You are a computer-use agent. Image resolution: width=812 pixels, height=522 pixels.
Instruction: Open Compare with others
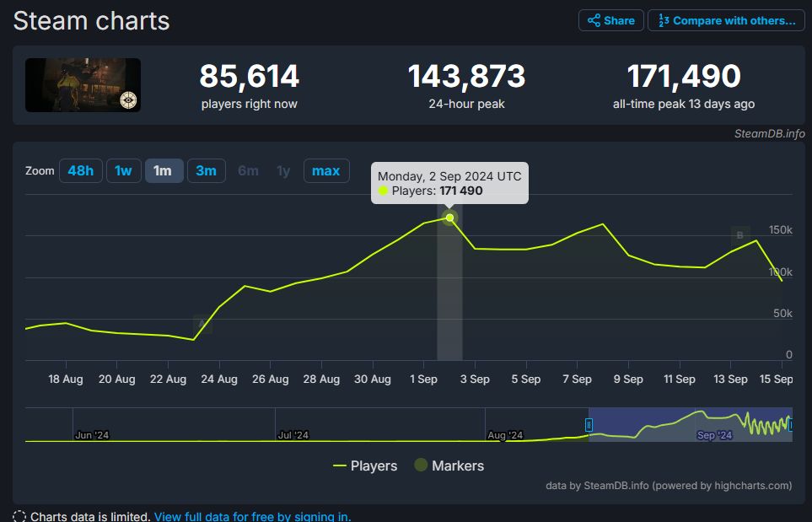click(x=726, y=21)
